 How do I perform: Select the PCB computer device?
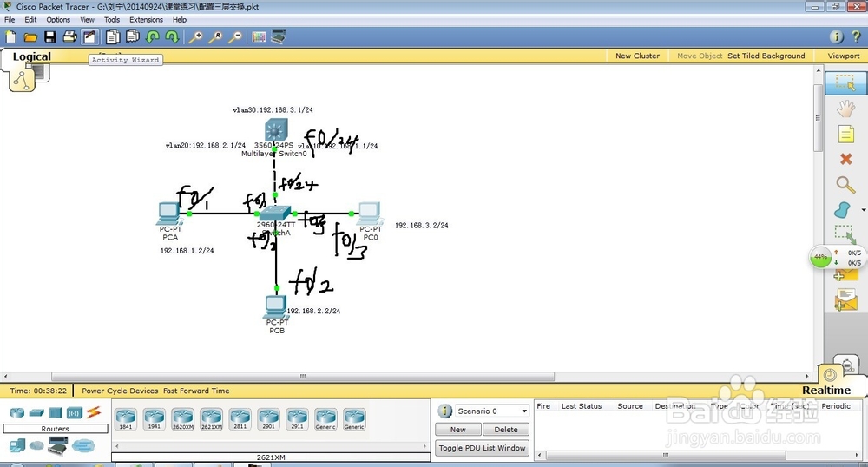(x=275, y=306)
